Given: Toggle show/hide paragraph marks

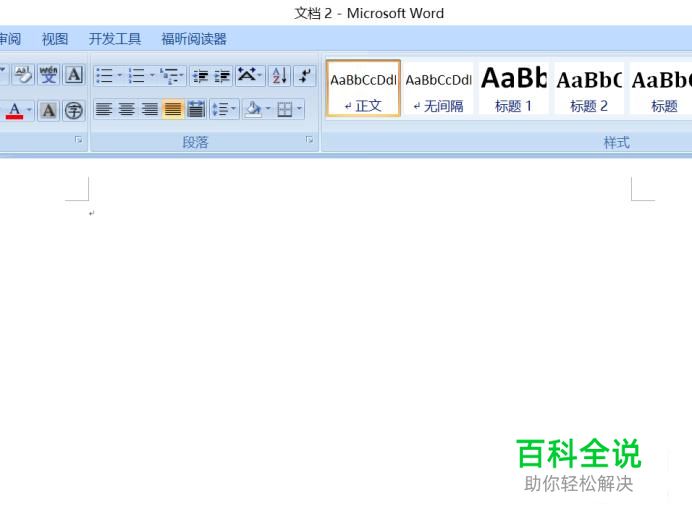Looking at the screenshot, I should pyautogui.click(x=305, y=75).
